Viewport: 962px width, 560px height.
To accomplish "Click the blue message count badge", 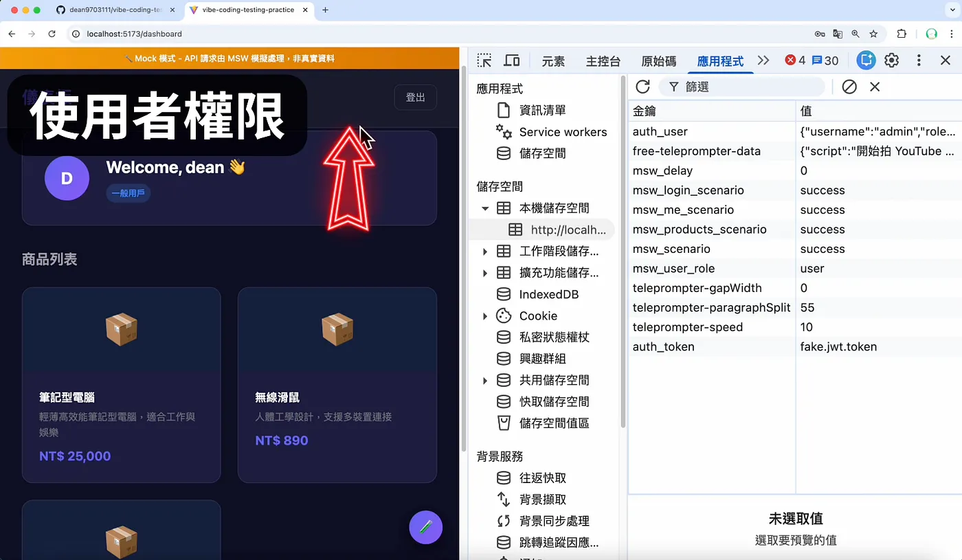I will point(825,60).
